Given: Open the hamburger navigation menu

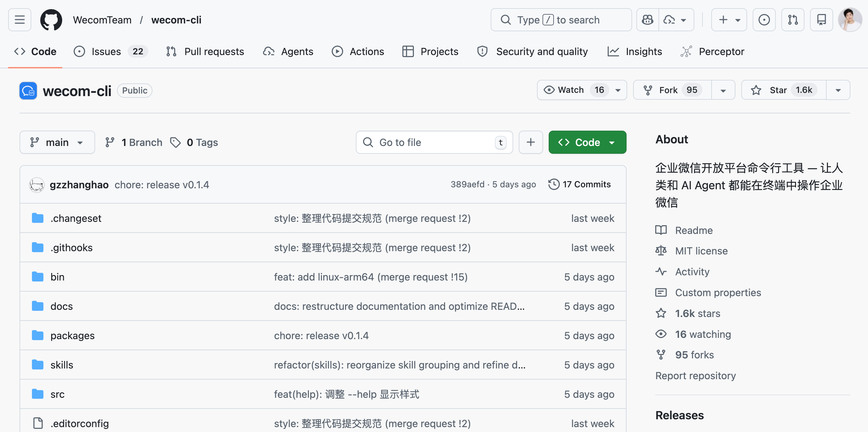Looking at the screenshot, I should (x=20, y=20).
